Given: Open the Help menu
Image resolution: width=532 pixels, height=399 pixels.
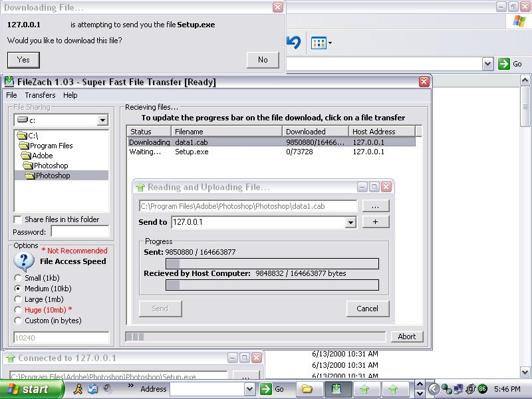Looking at the screenshot, I should point(70,95).
